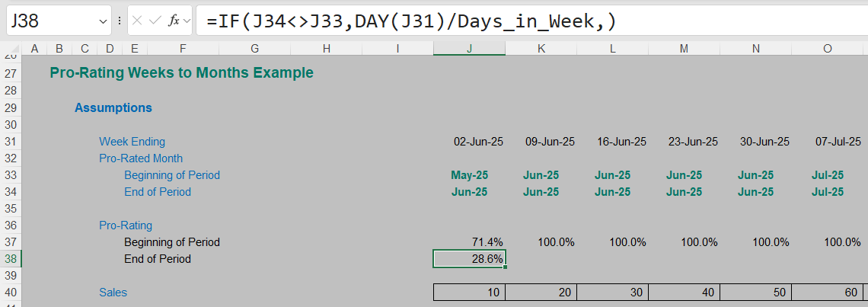The width and height of the screenshot is (868, 307).
Task: Select column G header
Action: pyautogui.click(x=254, y=49)
